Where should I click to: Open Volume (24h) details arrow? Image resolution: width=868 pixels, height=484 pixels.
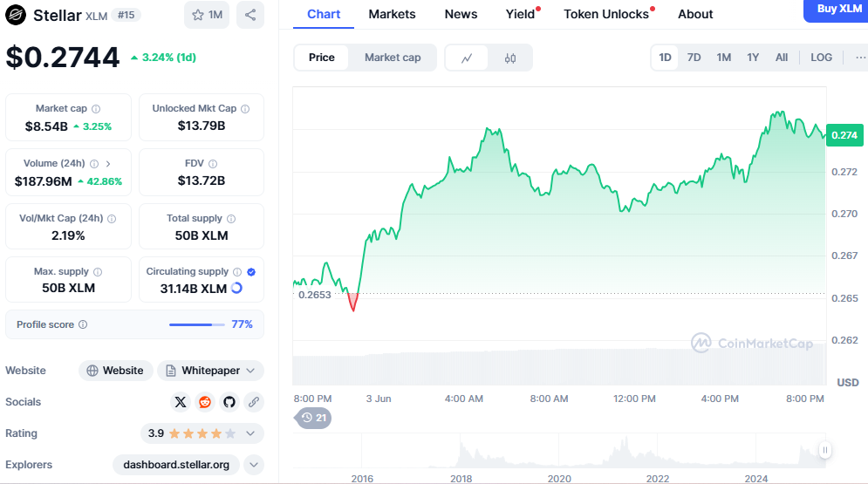(x=108, y=164)
